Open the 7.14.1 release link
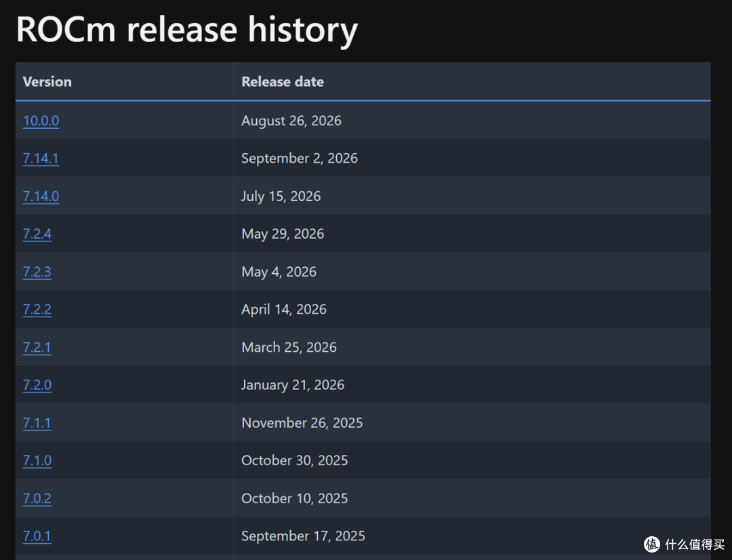Viewport: 732px width, 560px height. [x=41, y=159]
